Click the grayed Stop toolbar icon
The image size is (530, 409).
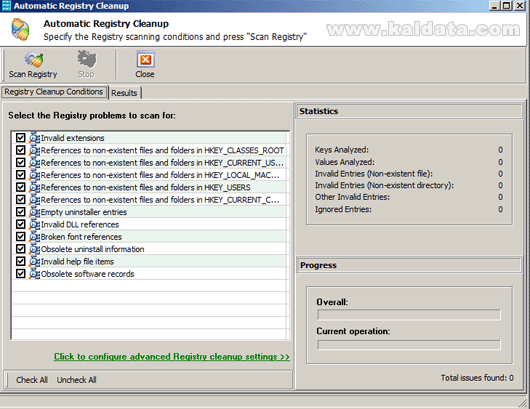click(87, 59)
